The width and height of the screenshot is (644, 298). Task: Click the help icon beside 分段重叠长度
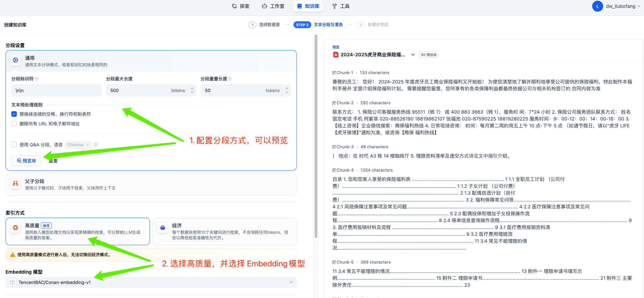tap(230, 79)
